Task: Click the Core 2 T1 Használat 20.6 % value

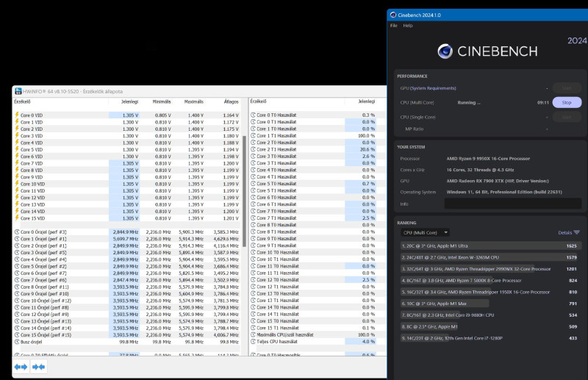Action: [x=367, y=149]
